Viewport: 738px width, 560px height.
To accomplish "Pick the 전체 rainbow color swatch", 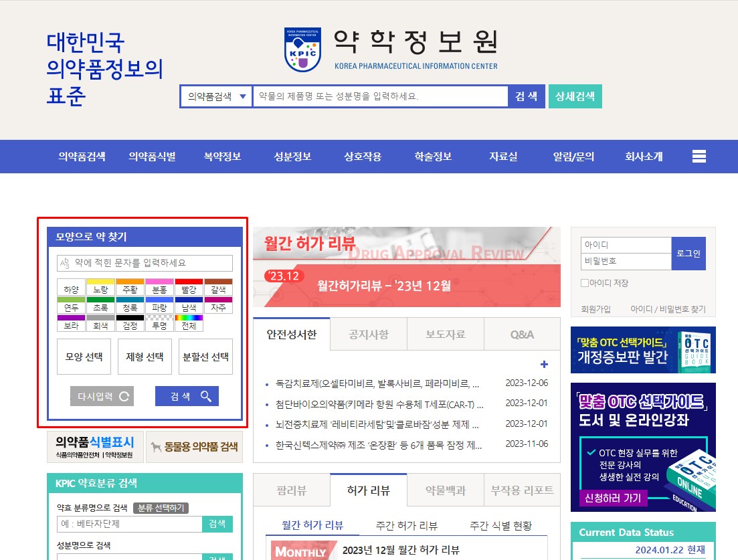I will (x=189, y=323).
